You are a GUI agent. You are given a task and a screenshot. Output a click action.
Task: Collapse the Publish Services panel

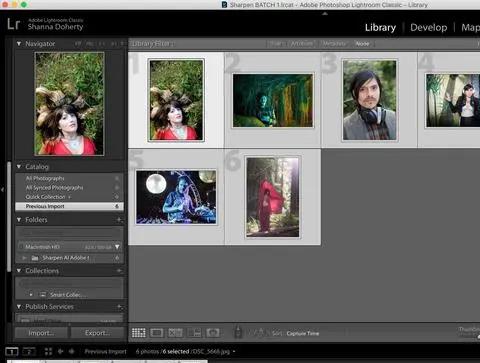pos(19,307)
